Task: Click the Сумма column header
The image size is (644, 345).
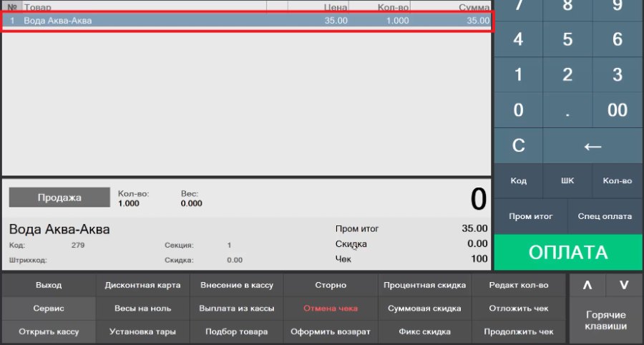Action: 451,7
